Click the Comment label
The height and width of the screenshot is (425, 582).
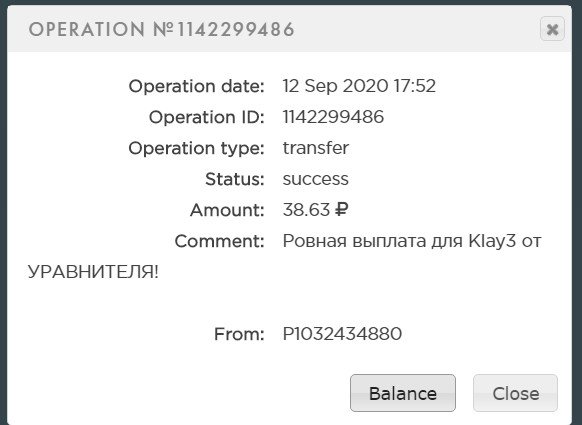pyautogui.click(x=219, y=241)
